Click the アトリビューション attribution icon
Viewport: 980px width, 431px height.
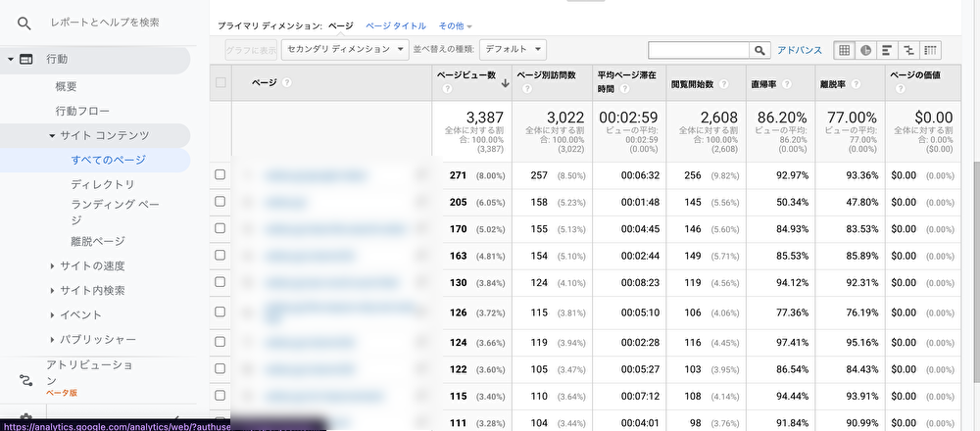click(26, 380)
